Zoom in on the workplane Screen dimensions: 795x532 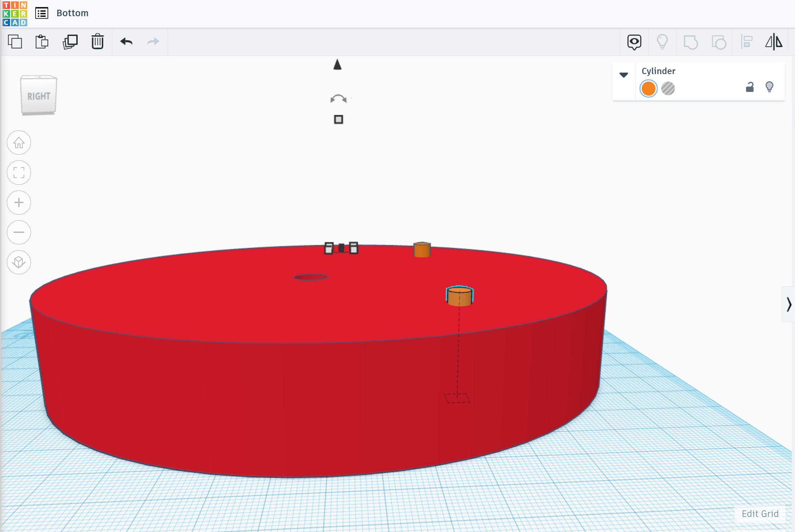pos(19,202)
